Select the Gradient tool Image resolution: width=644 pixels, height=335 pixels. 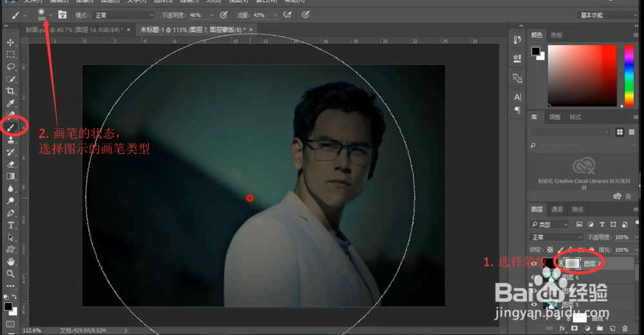[x=11, y=177]
